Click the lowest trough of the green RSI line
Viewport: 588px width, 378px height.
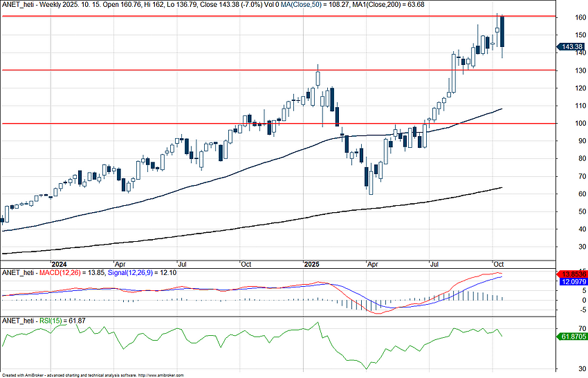pos(366,369)
